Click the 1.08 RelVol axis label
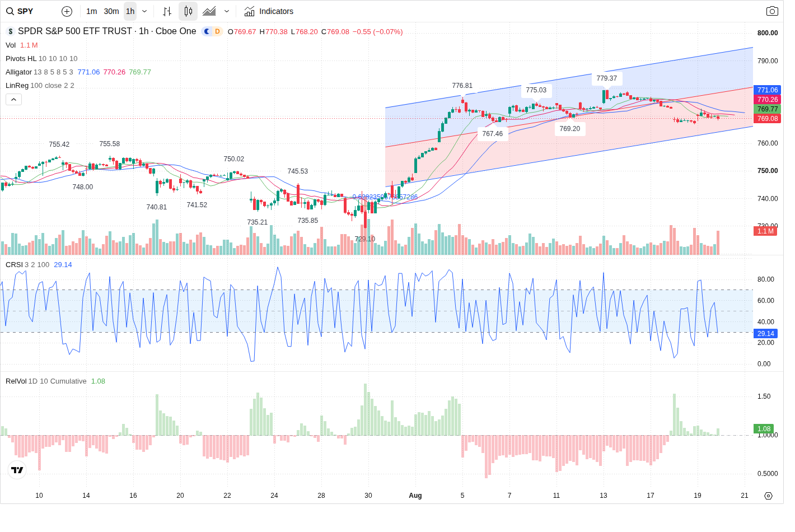This screenshot has height=532, width=795. 764,429
